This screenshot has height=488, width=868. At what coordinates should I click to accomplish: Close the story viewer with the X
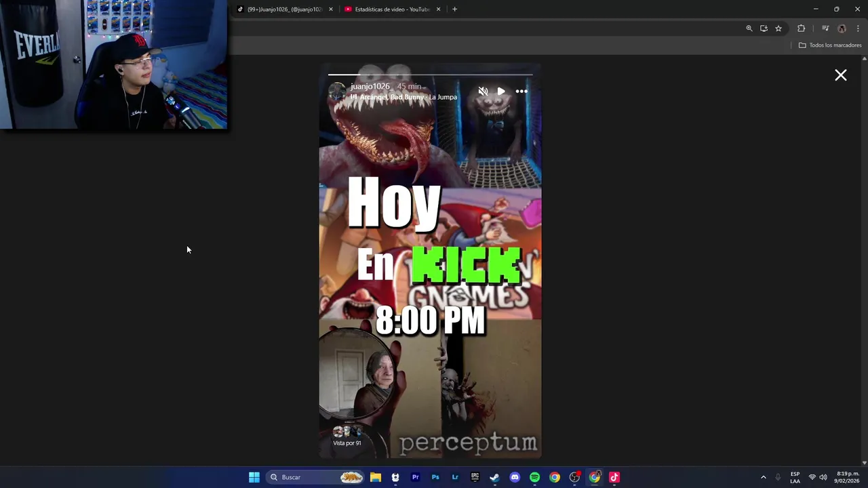(x=840, y=75)
